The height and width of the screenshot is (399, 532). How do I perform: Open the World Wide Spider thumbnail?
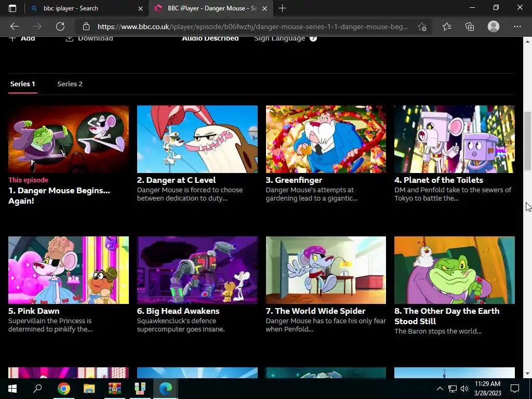click(326, 270)
